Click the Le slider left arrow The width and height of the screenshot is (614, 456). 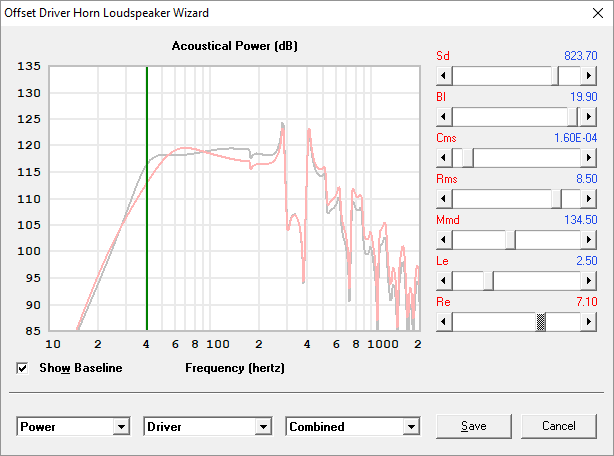(444, 281)
